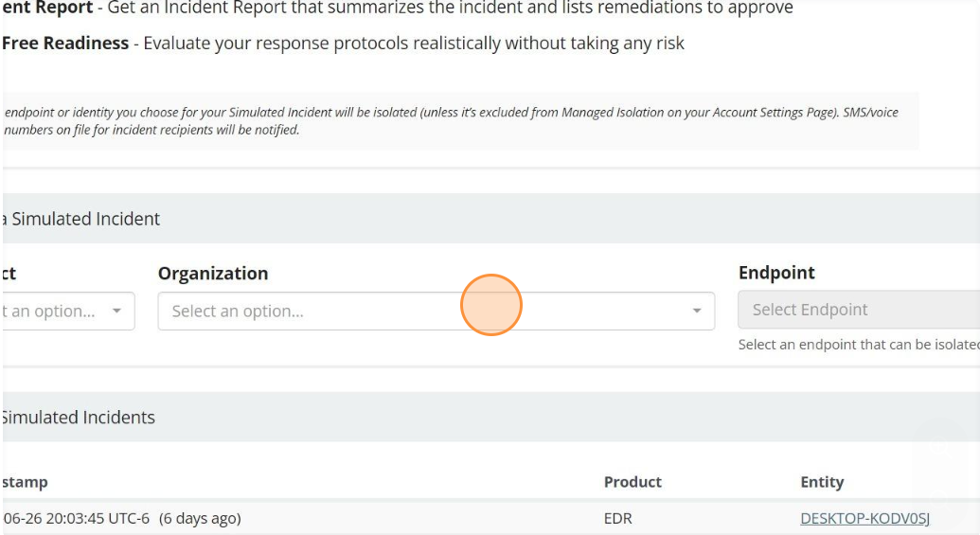The image size is (980, 535).
Task: Click the "a Simulated Incident" section header bar
Action: 85,219
